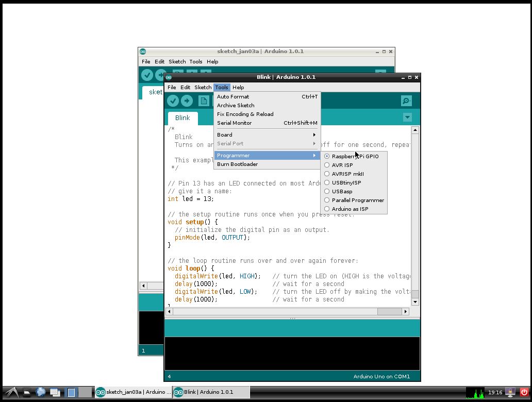Open Help menu in sketch_jan03a window
This screenshot has height=402, width=532.
pos(212,62)
